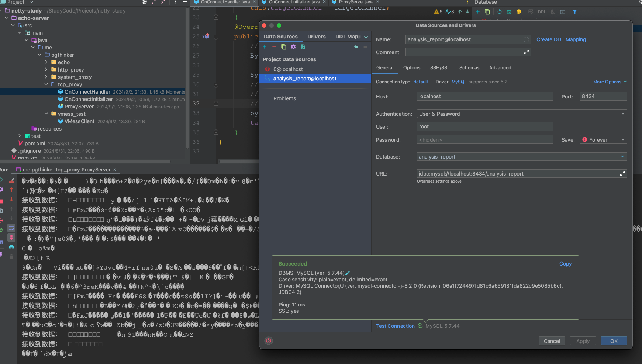Click the pencil edit icon next to DBMS version
The height and width of the screenshot is (364, 642).
click(x=348, y=273)
